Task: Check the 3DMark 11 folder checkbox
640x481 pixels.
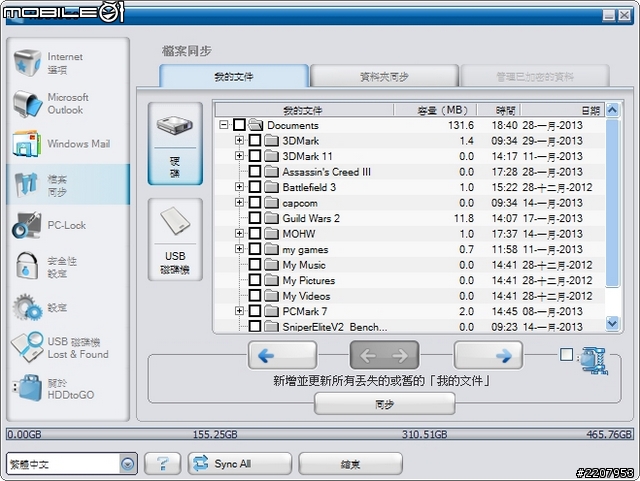Action: (255, 156)
